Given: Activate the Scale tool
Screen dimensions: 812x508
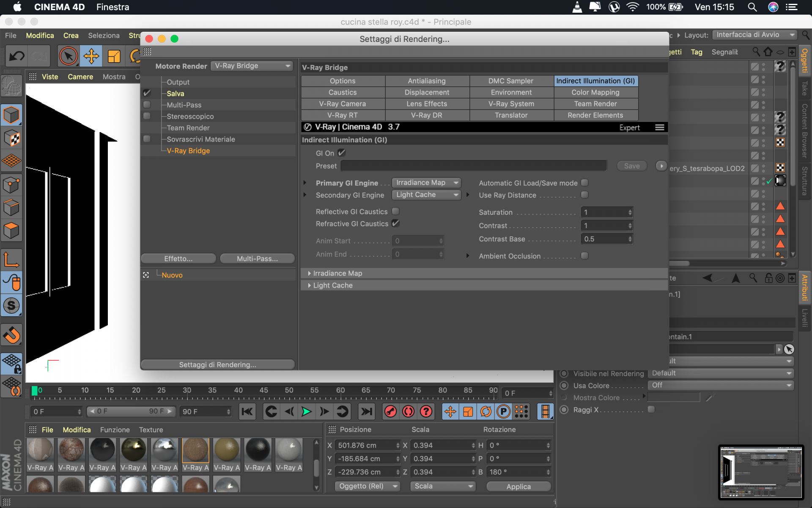Looking at the screenshot, I should click(x=114, y=56).
